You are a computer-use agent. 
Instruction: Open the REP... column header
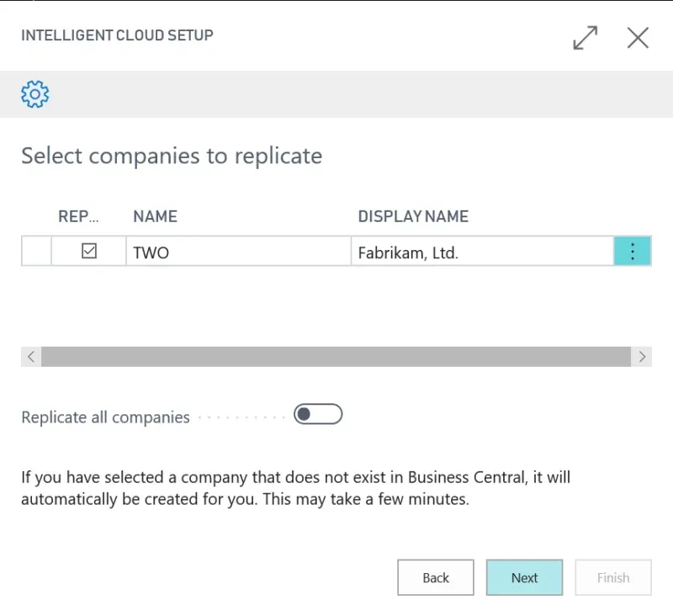point(78,216)
